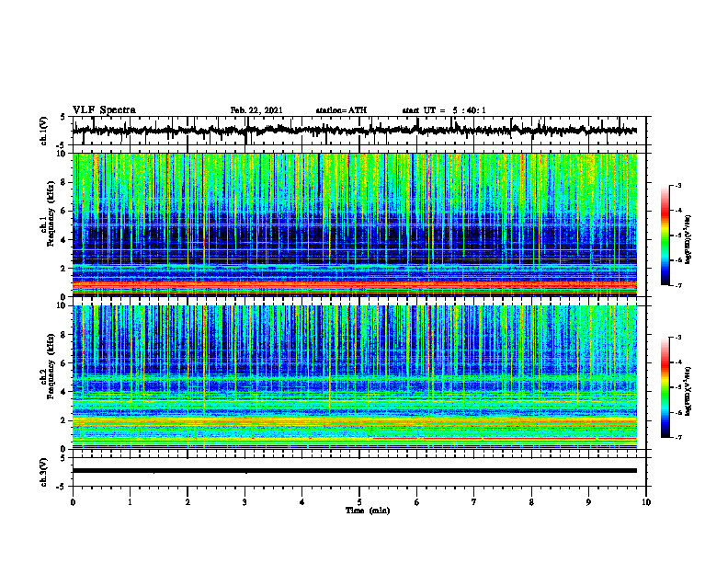Click the ch.2 spectrogram panel

(x=355, y=377)
